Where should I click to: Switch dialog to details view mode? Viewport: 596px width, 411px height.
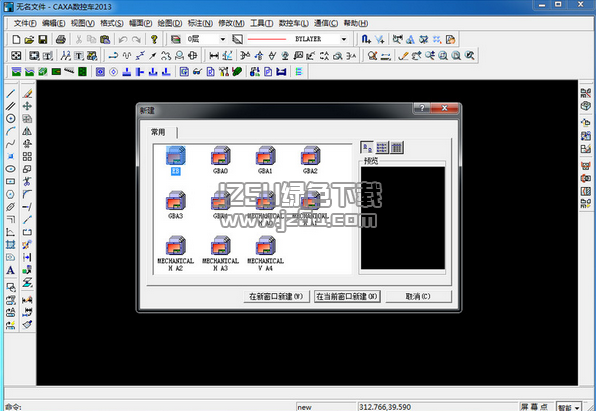[396, 147]
